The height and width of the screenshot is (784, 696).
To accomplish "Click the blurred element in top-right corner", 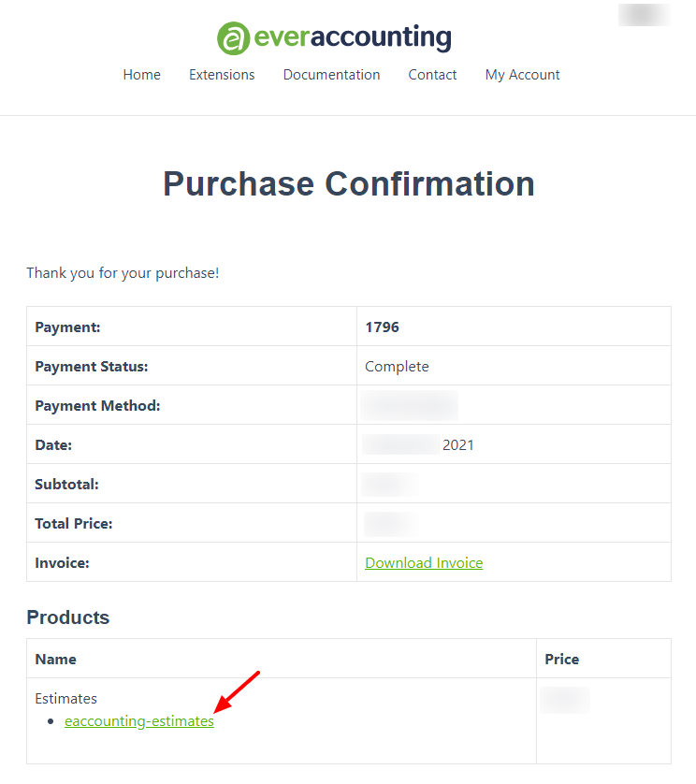I will [645, 14].
